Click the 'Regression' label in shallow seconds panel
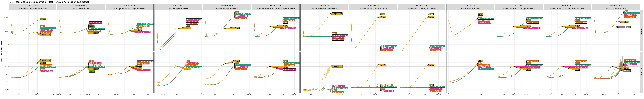Screen dimensions: 644x99 337,66
